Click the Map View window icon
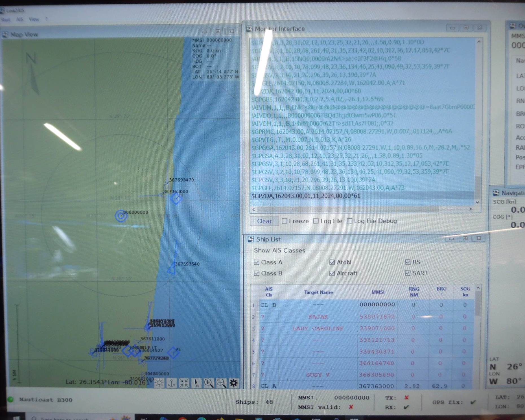Image resolution: width=525 pixels, height=420 pixels. coord(5,34)
